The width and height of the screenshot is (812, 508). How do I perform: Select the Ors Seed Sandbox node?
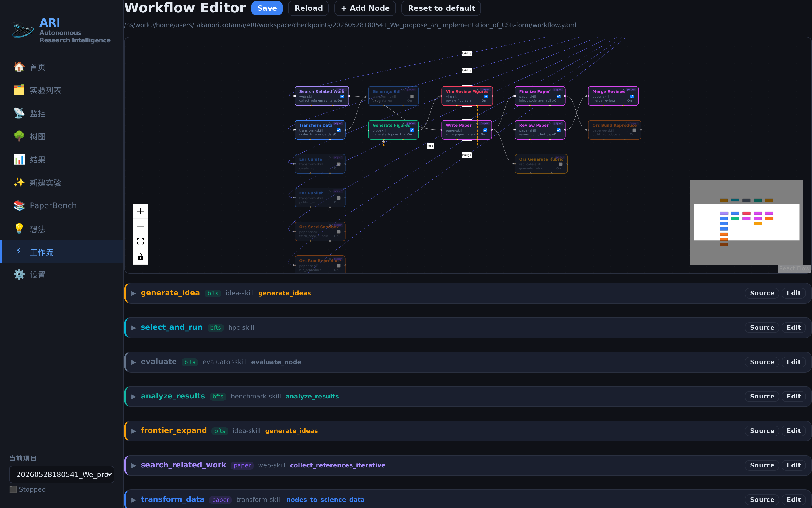pos(320,231)
